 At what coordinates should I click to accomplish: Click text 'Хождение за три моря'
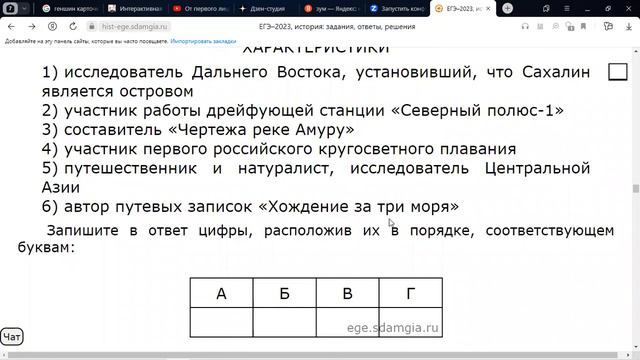click(x=359, y=207)
